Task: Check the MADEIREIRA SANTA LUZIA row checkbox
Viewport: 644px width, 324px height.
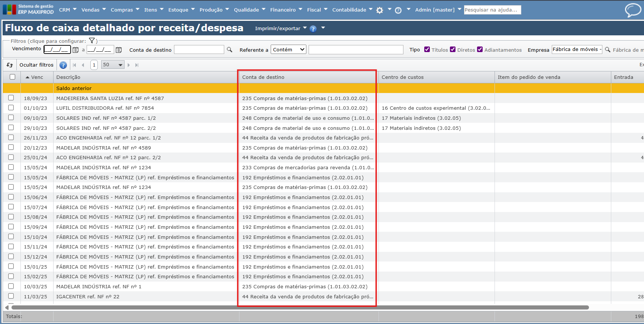Action: pos(11,98)
